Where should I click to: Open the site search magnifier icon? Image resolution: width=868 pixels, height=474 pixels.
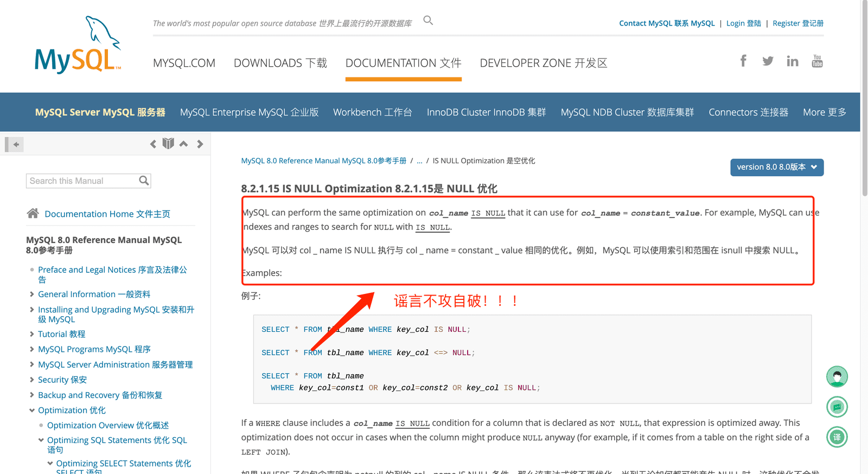[428, 21]
